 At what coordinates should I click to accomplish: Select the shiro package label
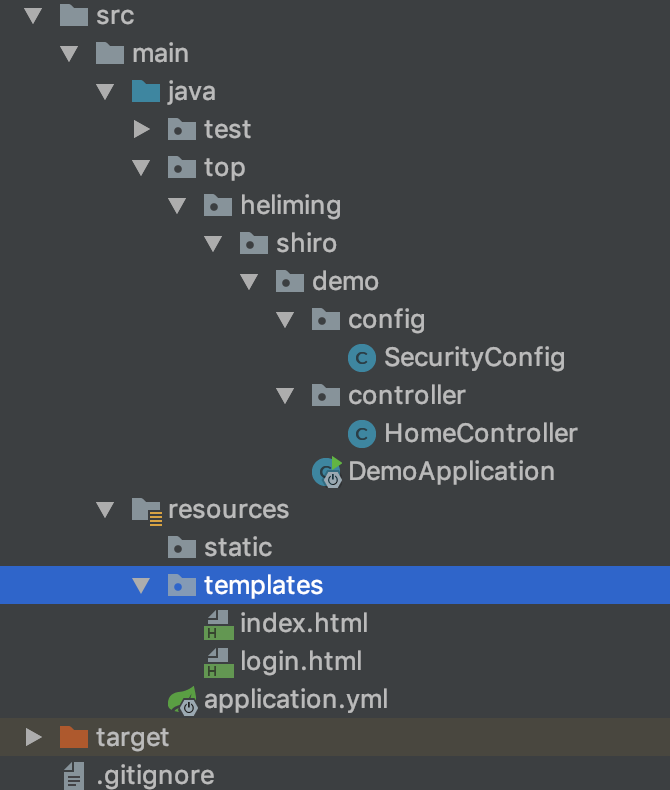[306, 244]
